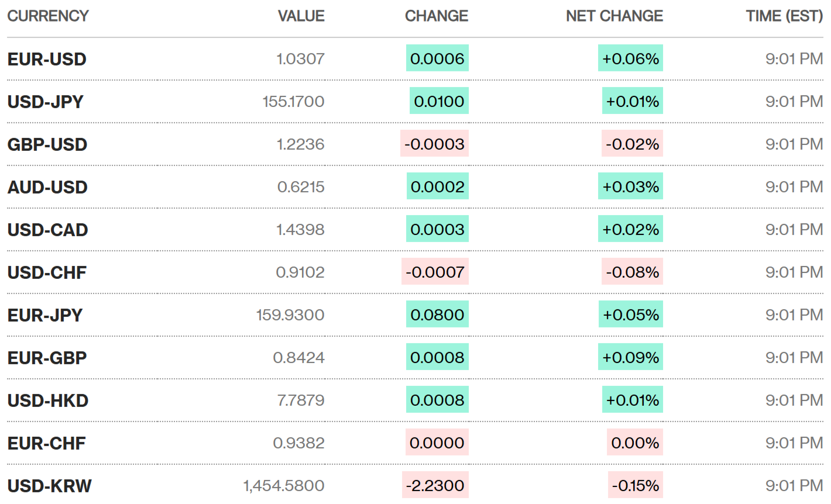Open the USD-CHF currency link
The width and height of the screenshot is (831, 504).
pos(47,272)
